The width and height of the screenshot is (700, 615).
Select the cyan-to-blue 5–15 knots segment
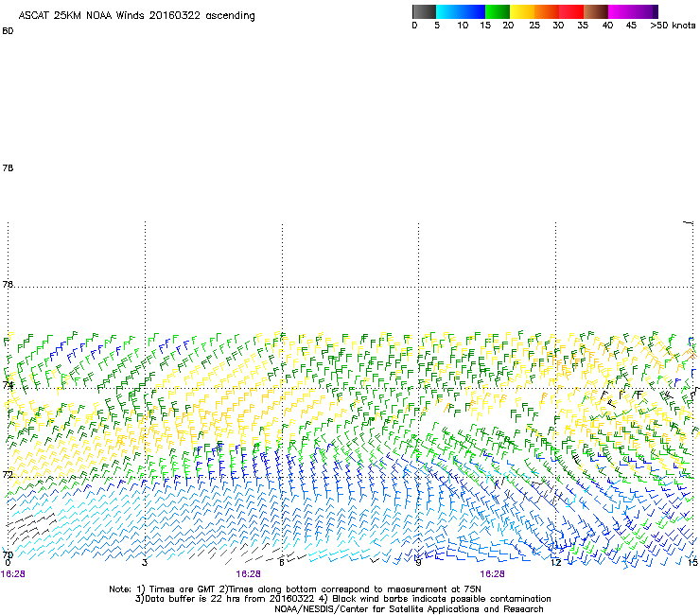coord(461,11)
